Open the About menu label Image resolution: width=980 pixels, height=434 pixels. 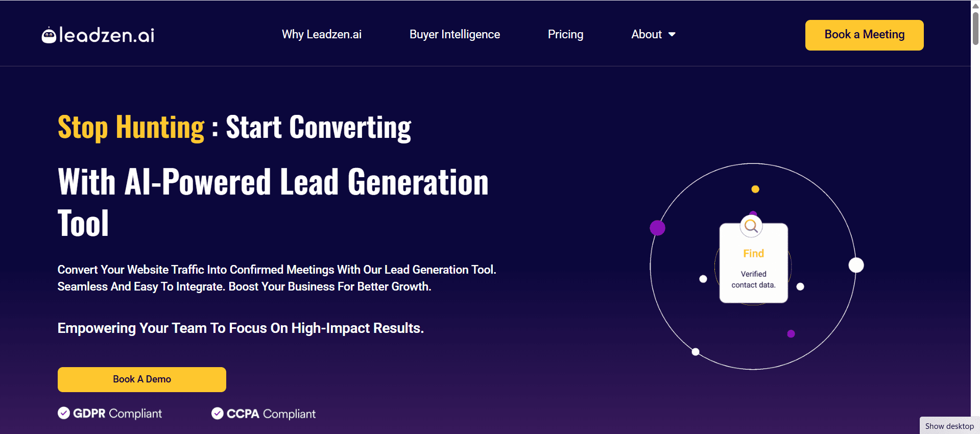646,35
